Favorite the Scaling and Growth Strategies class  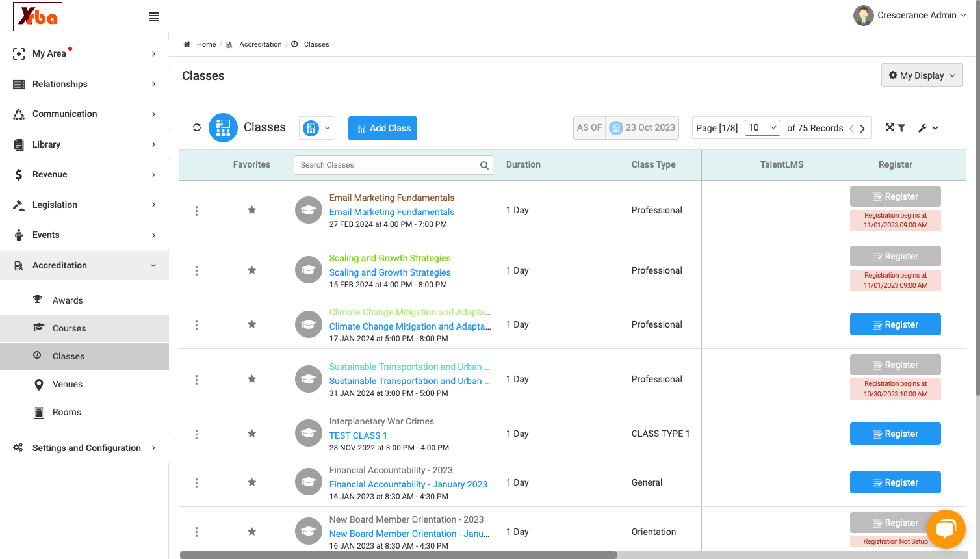pyautogui.click(x=251, y=270)
